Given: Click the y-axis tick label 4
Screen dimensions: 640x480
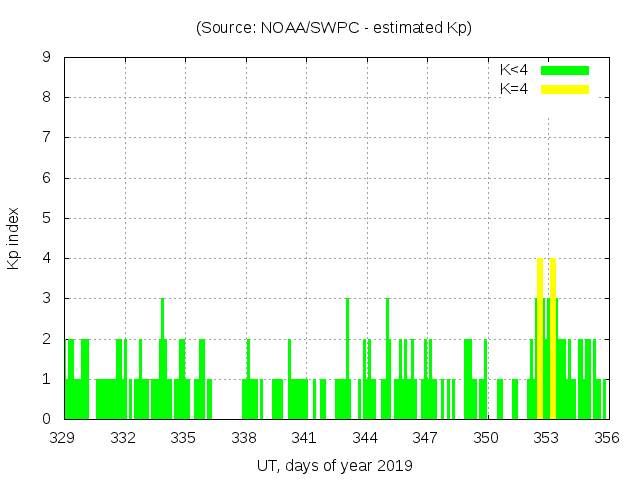Looking at the screenshot, I should [46, 259].
